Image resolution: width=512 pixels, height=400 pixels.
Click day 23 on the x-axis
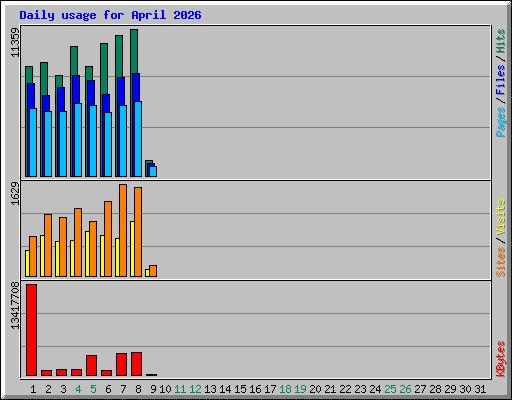click(x=360, y=389)
